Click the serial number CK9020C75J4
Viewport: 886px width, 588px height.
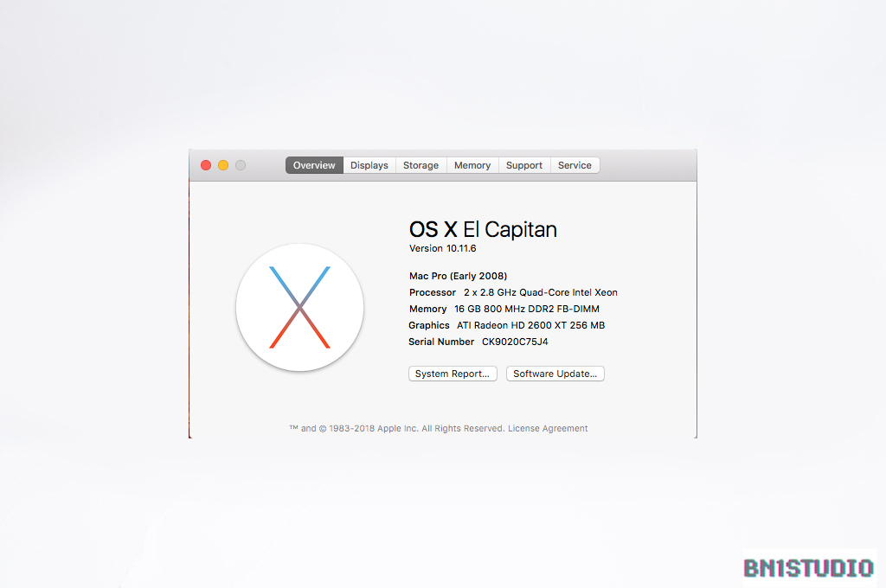coord(515,342)
